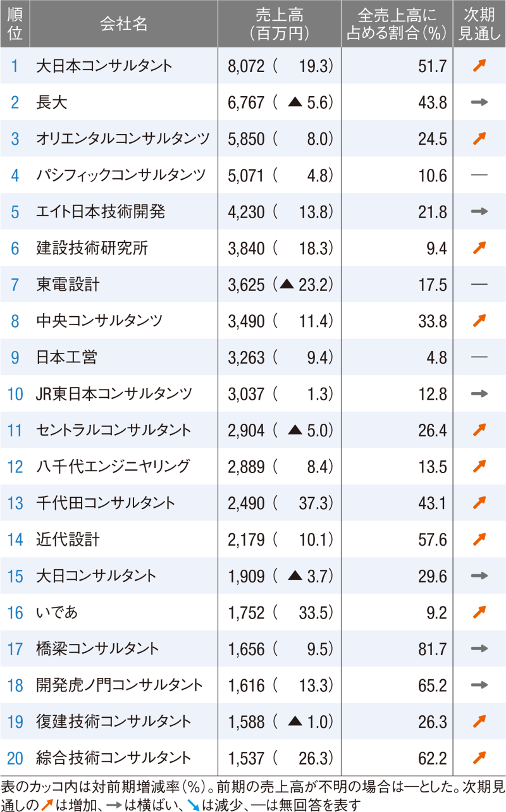Click the black triangle in セントラルコンサルタント row
The height and width of the screenshot is (812, 506).
coord(295,430)
